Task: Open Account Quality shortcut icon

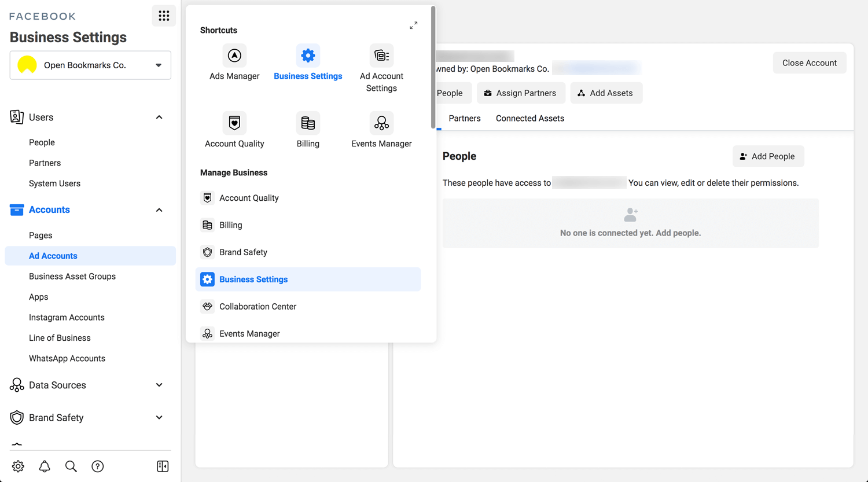Action: pos(234,123)
